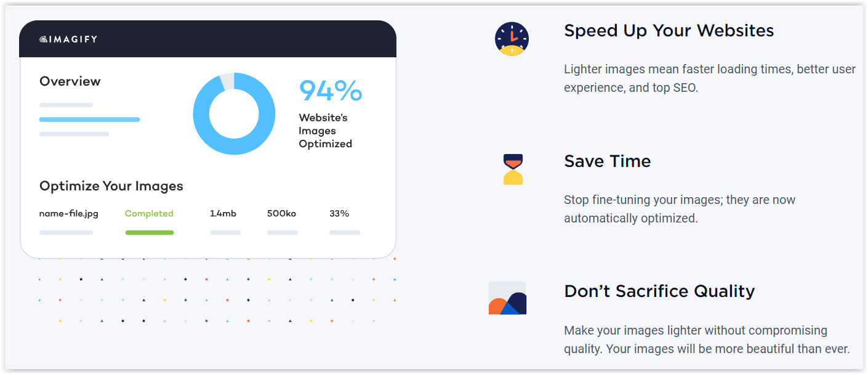Select the Speed Up Your Websites heading
Screen dimensions: 868x374
[669, 31]
